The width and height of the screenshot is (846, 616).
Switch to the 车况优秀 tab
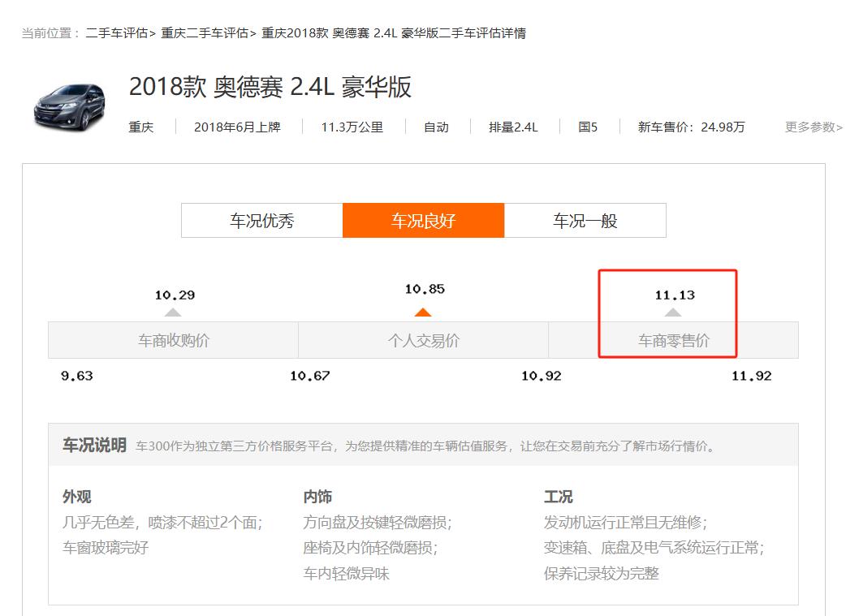pos(261,221)
